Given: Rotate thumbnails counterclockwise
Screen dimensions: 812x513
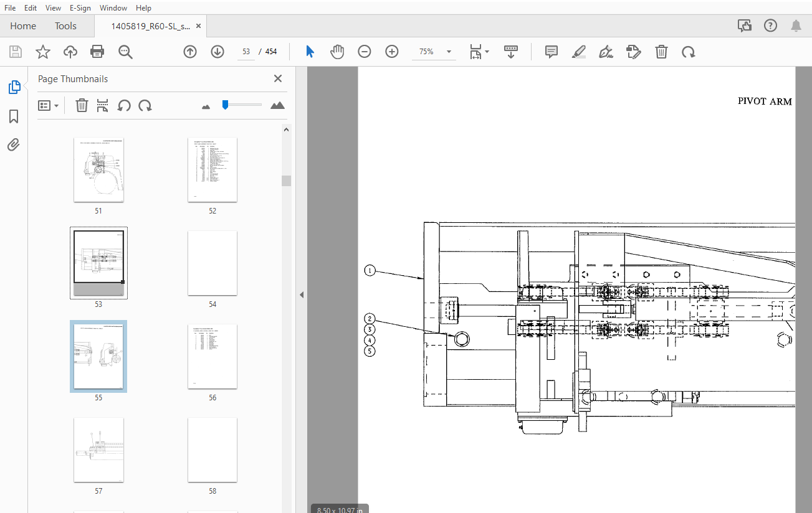Looking at the screenshot, I should 124,105.
